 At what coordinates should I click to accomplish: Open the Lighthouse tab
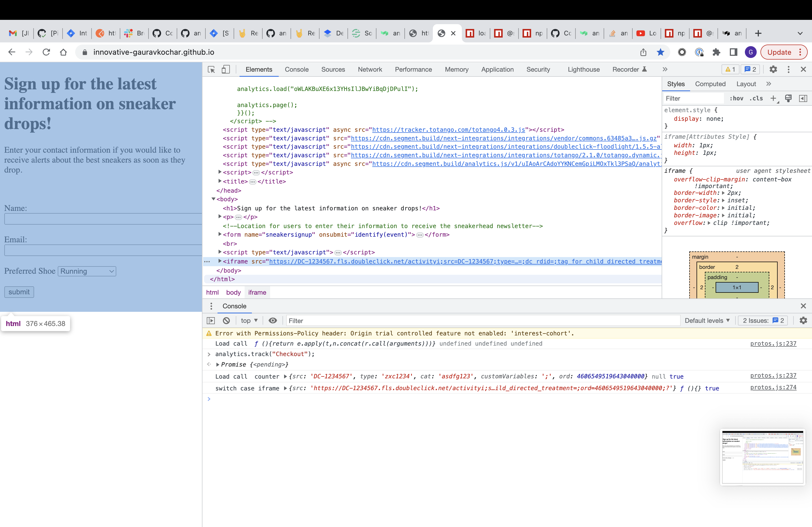pos(583,69)
